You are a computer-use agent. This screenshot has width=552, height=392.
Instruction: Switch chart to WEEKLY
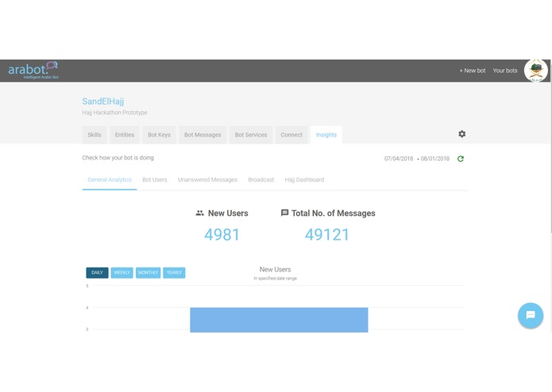tap(122, 273)
